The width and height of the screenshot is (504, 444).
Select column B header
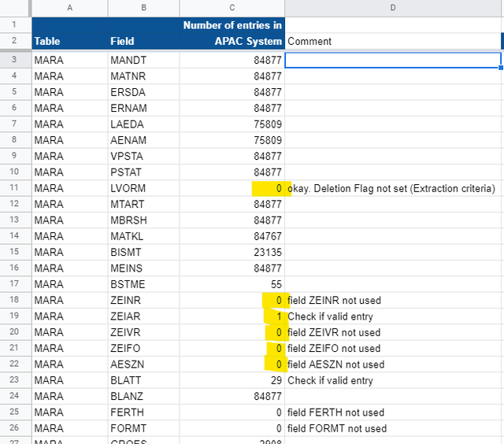click(143, 7)
